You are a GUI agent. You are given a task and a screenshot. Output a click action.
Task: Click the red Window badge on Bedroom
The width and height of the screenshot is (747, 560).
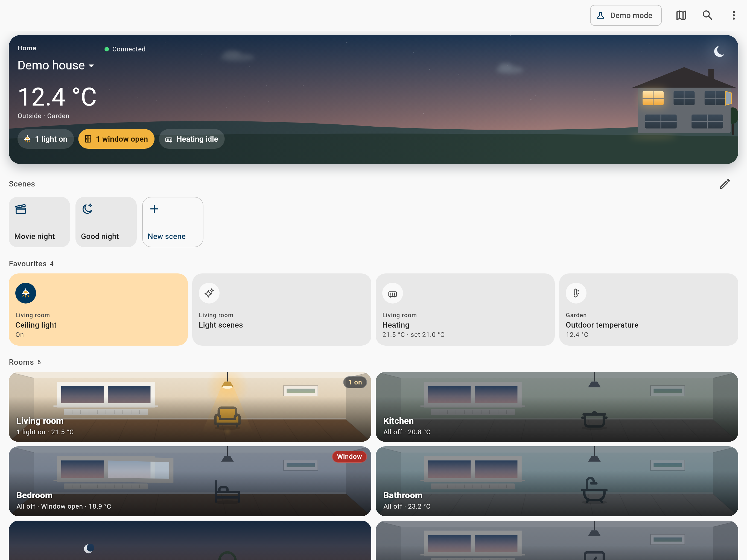pyautogui.click(x=349, y=456)
